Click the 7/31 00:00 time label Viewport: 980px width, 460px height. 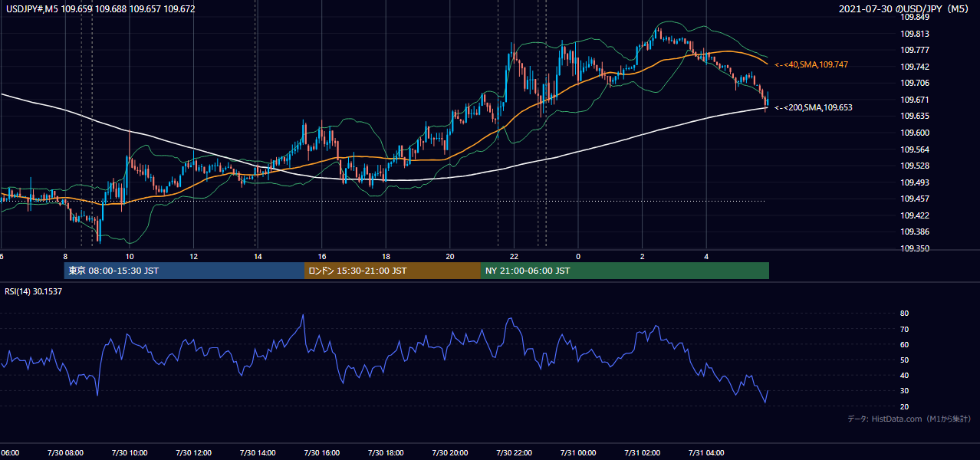(577, 453)
